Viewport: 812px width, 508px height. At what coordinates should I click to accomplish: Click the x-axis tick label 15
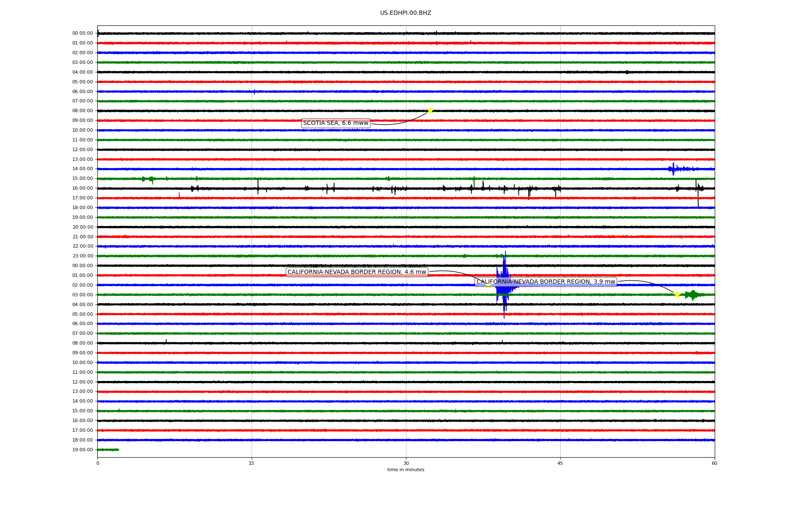point(252,463)
